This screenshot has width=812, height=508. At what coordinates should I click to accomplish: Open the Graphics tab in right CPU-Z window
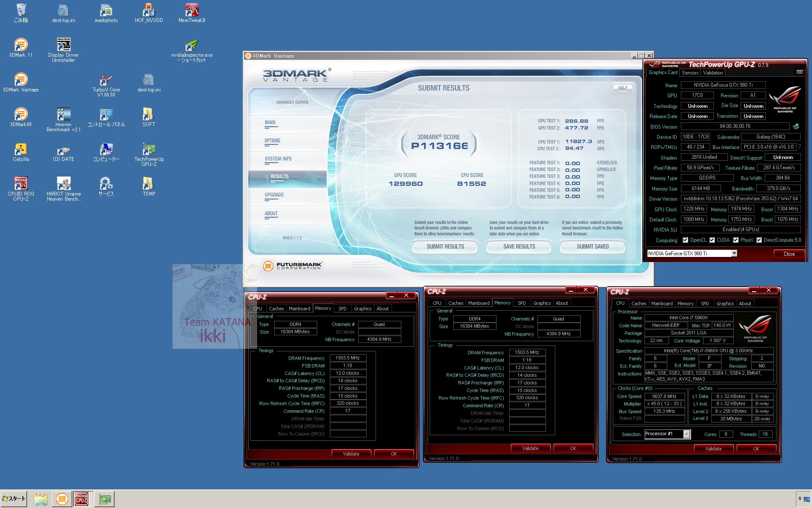[725, 304]
